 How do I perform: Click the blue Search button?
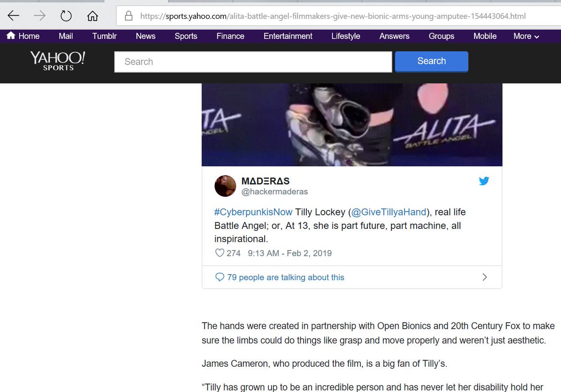pyautogui.click(x=432, y=61)
